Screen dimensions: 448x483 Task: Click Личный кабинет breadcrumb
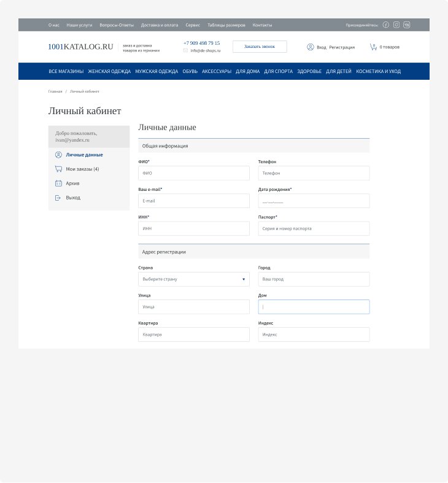(x=85, y=91)
